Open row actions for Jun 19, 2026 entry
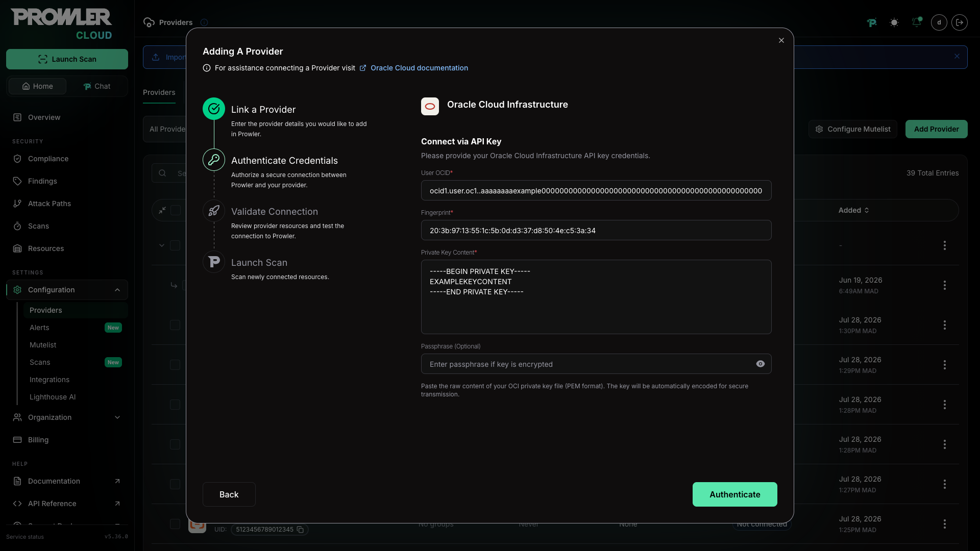980x551 pixels. [x=944, y=285]
